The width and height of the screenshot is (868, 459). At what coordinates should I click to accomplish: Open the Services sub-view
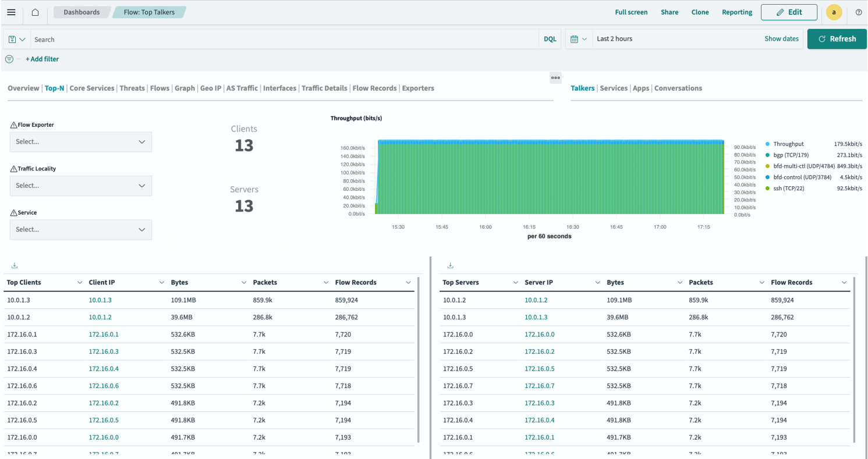(614, 88)
